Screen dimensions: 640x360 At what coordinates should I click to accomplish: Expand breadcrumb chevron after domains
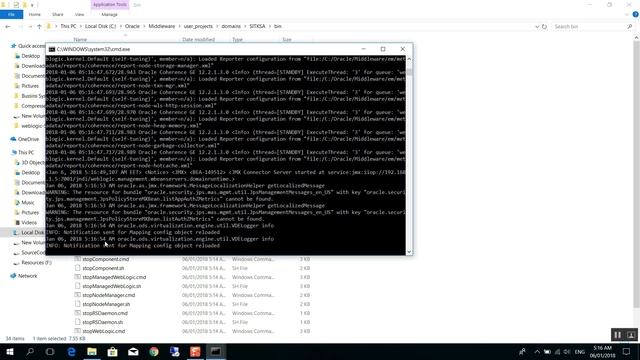click(x=245, y=26)
